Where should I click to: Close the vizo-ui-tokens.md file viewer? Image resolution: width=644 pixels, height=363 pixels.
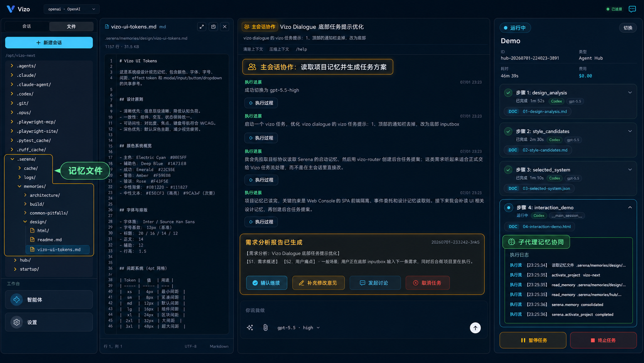(x=225, y=27)
